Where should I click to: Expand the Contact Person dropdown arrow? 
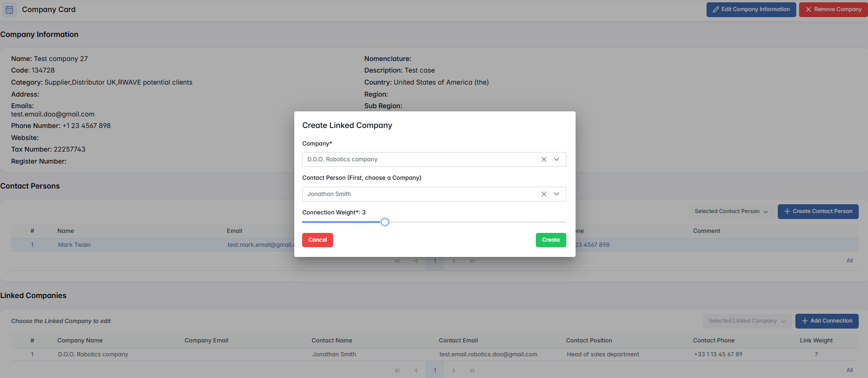(557, 194)
